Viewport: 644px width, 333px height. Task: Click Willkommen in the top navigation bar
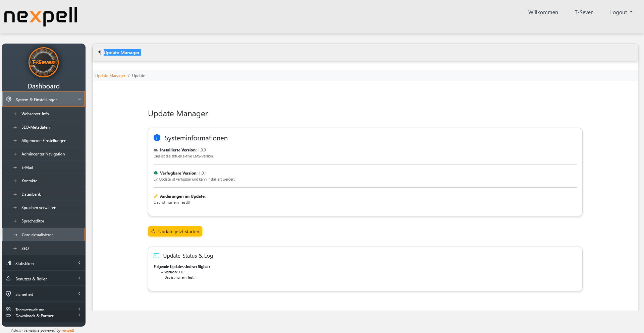[543, 12]
